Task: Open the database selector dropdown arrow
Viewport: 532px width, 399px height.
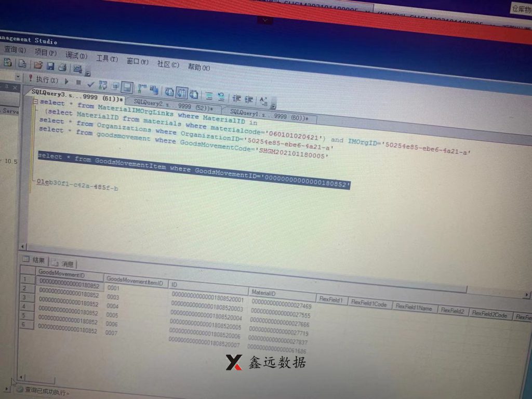Action: 18,77
